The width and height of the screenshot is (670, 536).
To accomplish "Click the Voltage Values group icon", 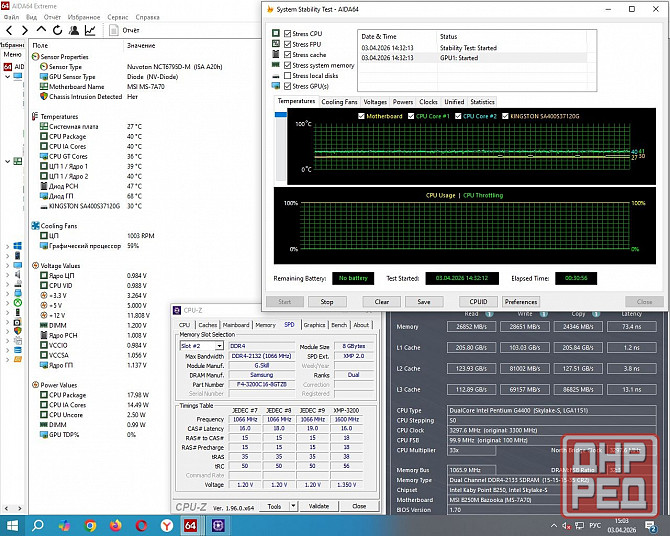I will point(35,265).
